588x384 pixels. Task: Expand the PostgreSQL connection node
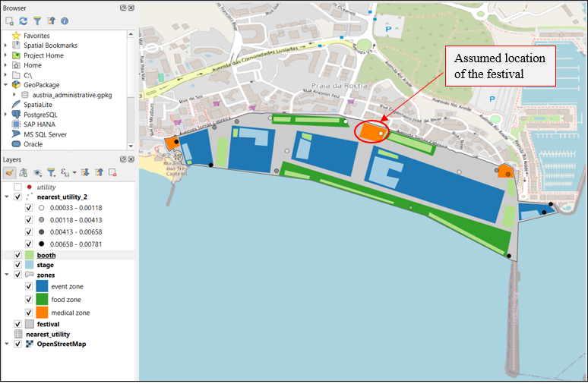(x=6, y=115)
